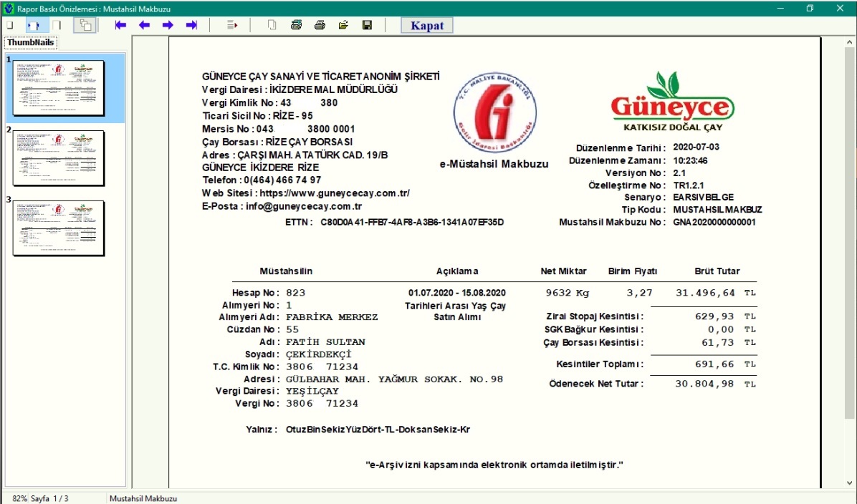Click the Tip Kodu value MUSTAHSILMAKBUZ

coord(717,210)
